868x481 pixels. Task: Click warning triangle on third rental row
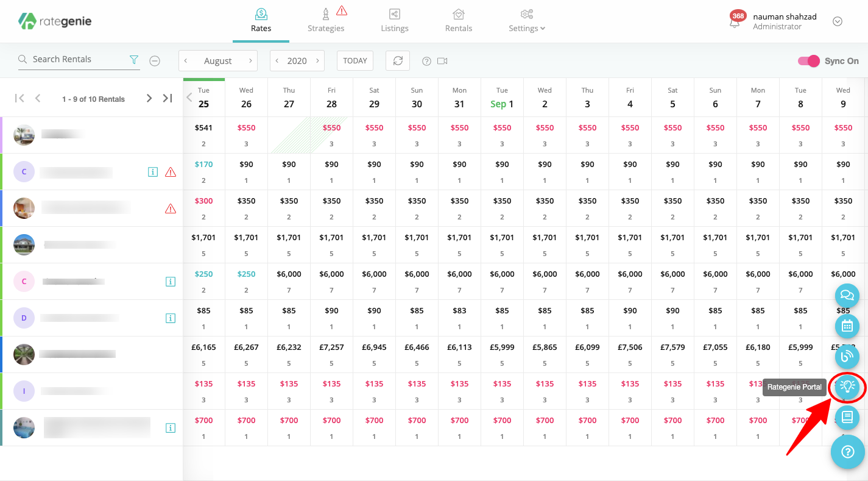pos(171,208)
